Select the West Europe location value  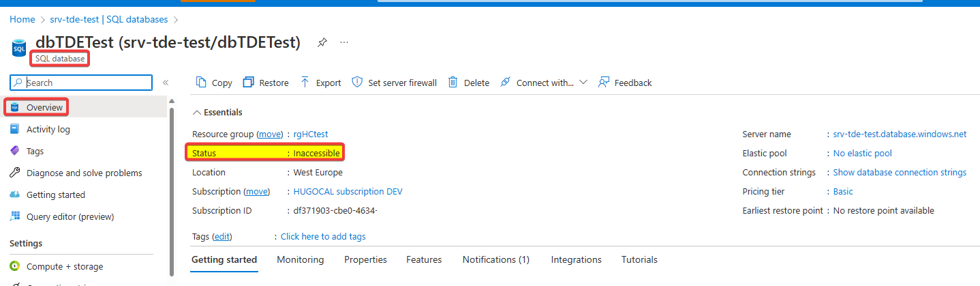tap(318, 172)
